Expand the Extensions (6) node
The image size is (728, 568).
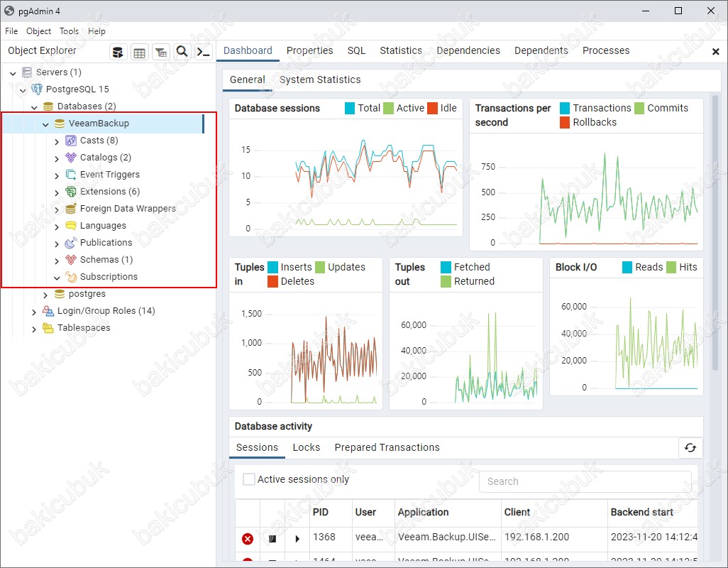click(57, 192)
